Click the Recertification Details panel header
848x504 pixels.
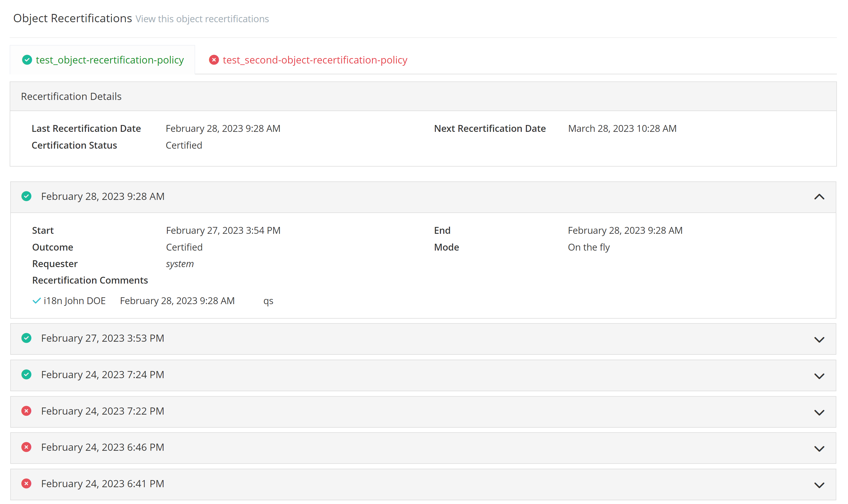click(71, 97)
